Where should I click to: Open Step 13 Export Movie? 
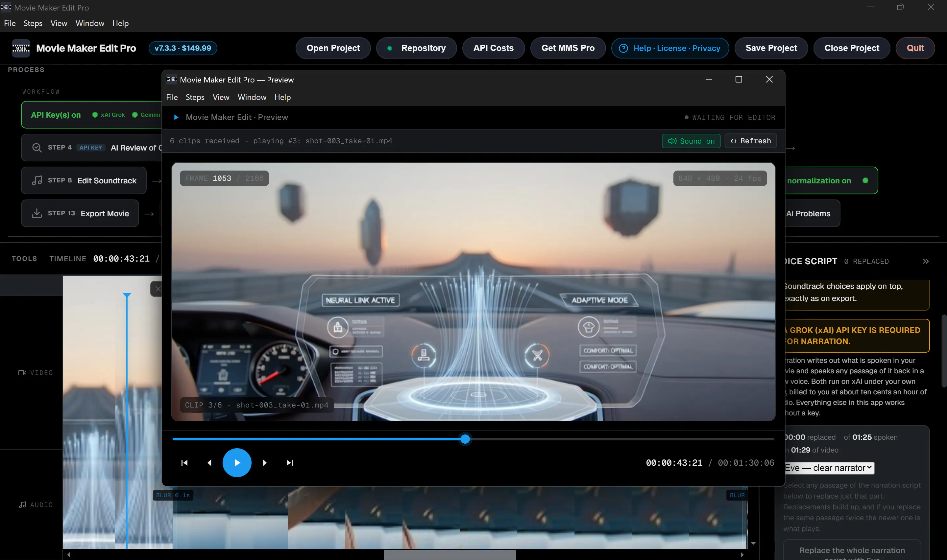pos(80,213)
